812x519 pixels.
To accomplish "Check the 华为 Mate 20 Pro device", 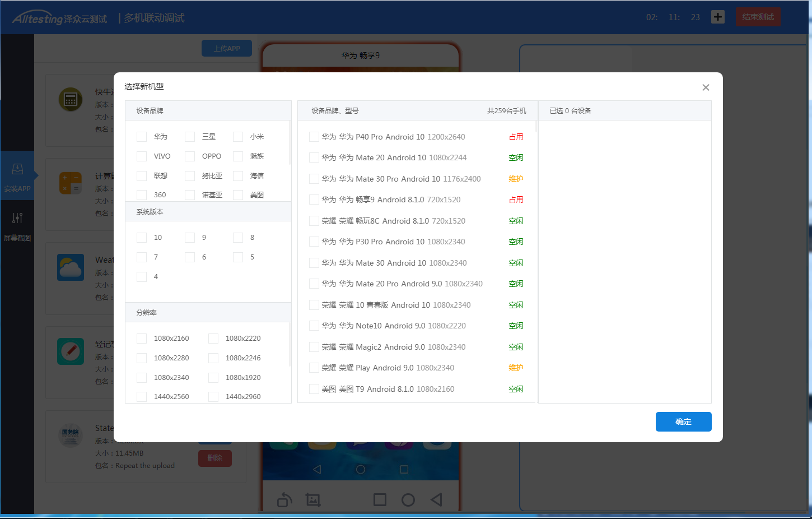I will click(314, 284).
